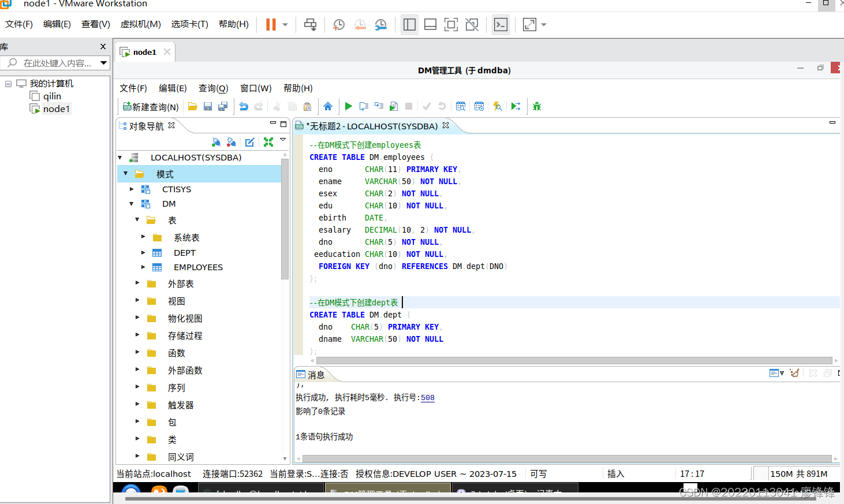Enter VMware full screen mode
The width and height of the screenshot is (844, 504).
pos(451,24)
